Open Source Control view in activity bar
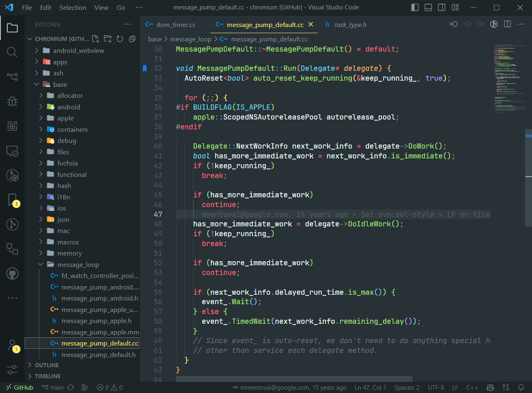532x393 pixels. 12,77
